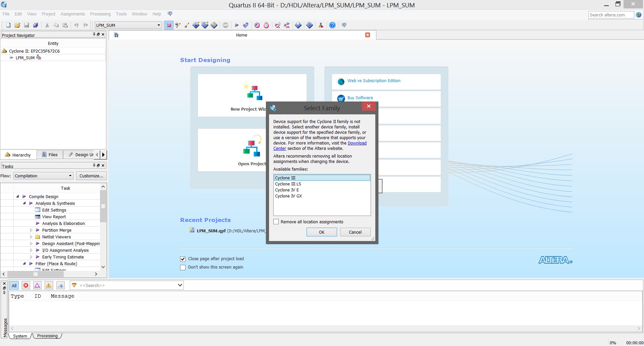The image size is (644, 346).
Task: Open the Tools menu
Action: pos(121,14)
